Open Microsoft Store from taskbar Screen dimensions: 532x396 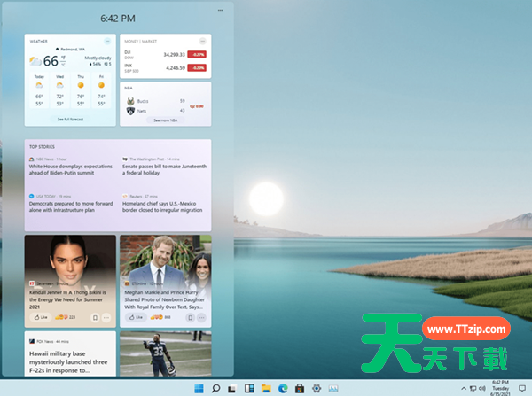pyautogui.click(x=300, y=388)
